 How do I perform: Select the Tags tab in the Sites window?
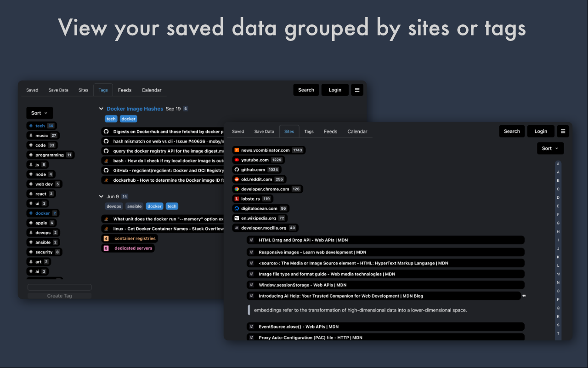pyautogui.click(x=309, y=132)
